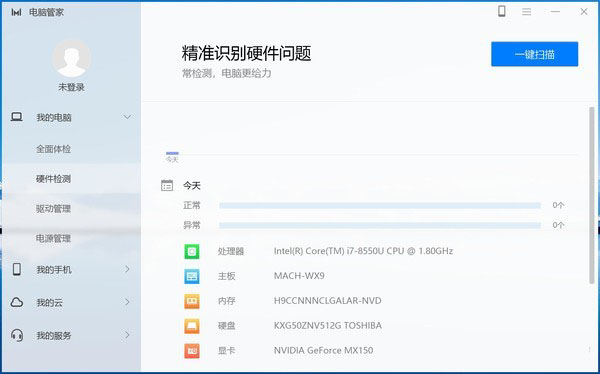Click the graphics value NVIDIA GeForce MX150

[x=323, y=351]
